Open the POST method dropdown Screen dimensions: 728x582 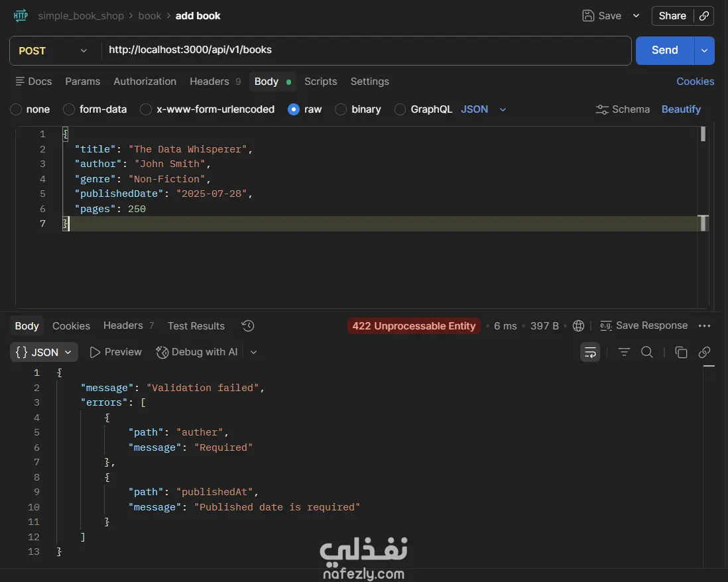(x=53, y=50)
